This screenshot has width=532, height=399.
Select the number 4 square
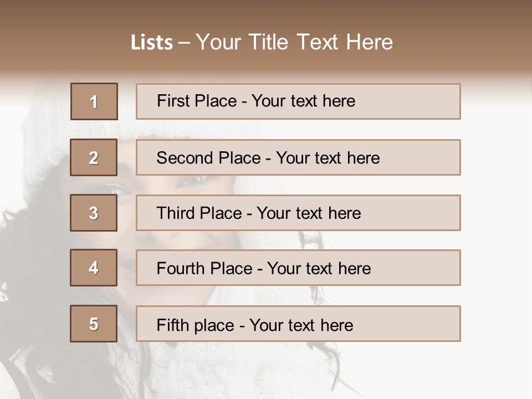click(94, 268)
